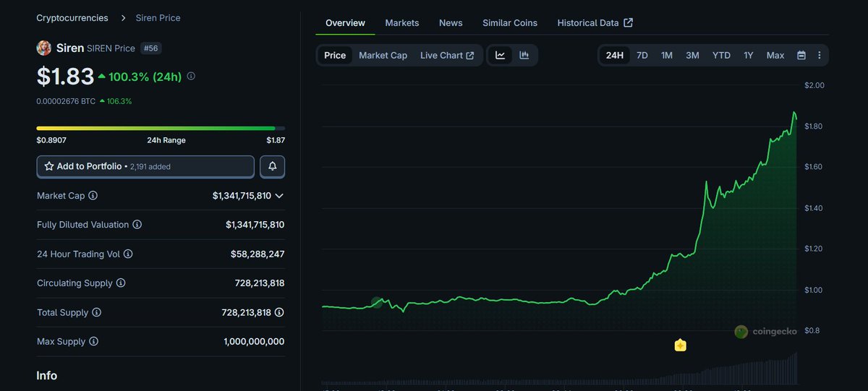Click the 1,000,000,000 max supply value
This screenshot has height=391, width=868.
click(254, 341)
